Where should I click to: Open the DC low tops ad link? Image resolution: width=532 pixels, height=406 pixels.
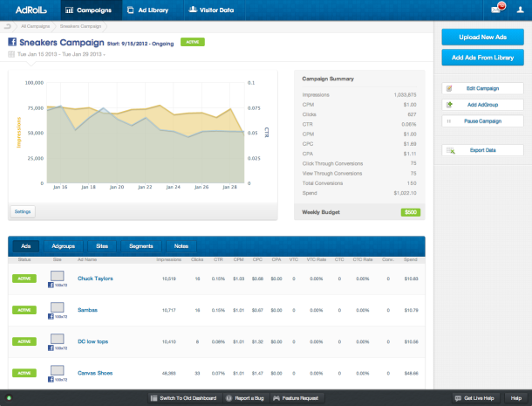pos(93,341)
